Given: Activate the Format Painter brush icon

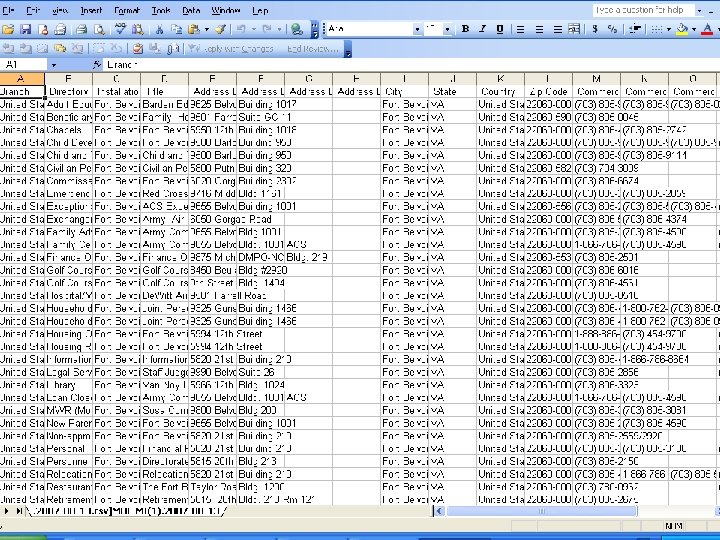Looking at the screenshot, I should (220, 30).
